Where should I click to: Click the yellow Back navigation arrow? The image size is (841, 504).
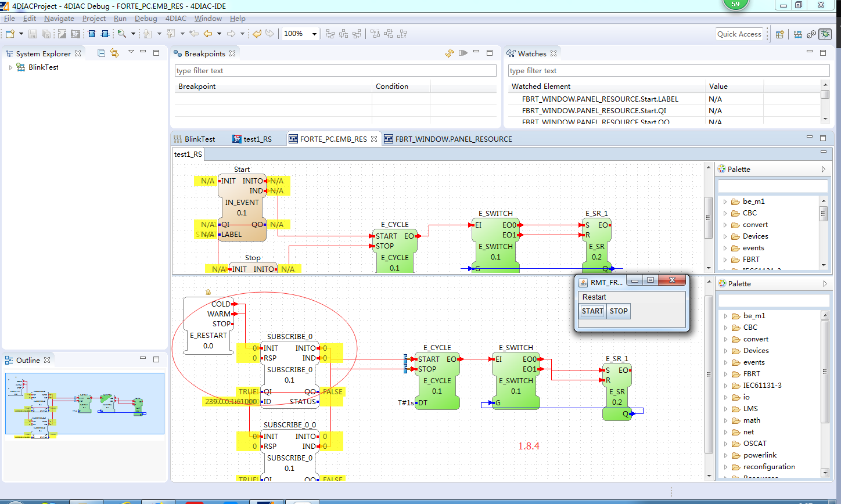[x=208, y=34]
